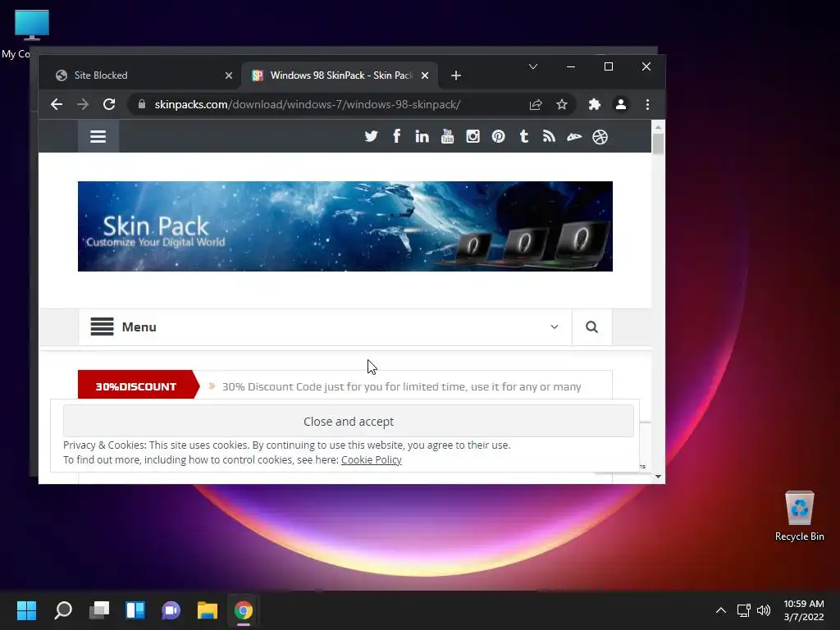Click the page scrollbar up arrow
Viewport: 840px width, 630px height.
click(x=658, y=127)
